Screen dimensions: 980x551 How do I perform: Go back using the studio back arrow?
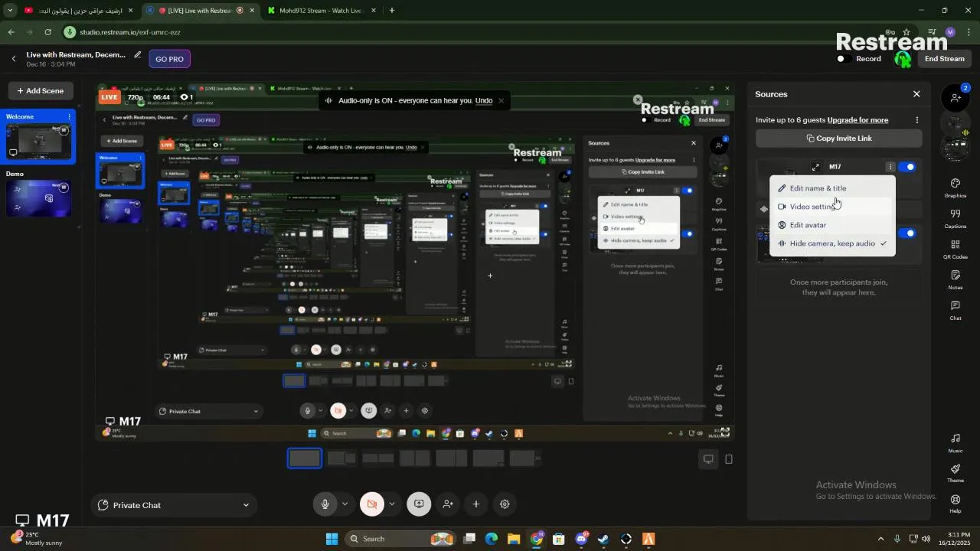pyautogui.click(x=13, y=59)
